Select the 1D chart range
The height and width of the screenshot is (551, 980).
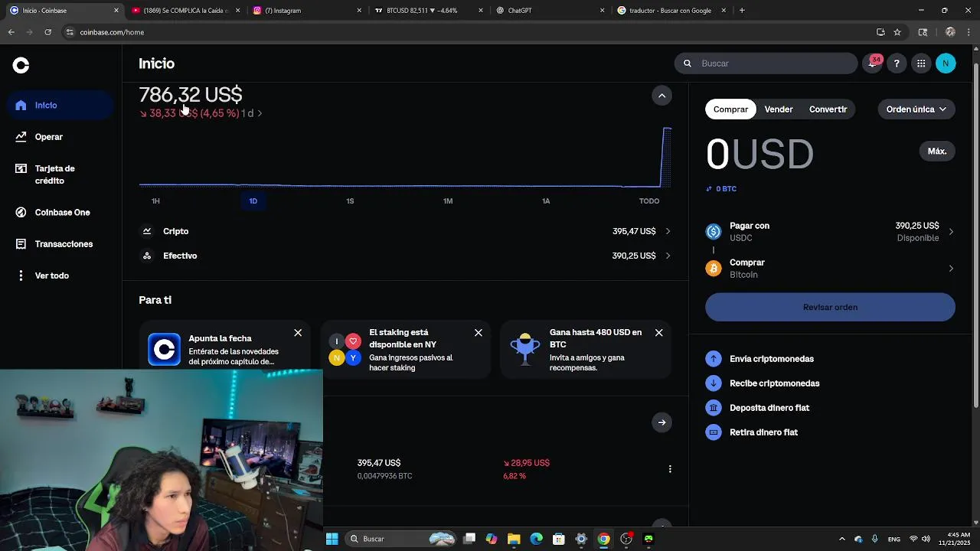[253, 201]
